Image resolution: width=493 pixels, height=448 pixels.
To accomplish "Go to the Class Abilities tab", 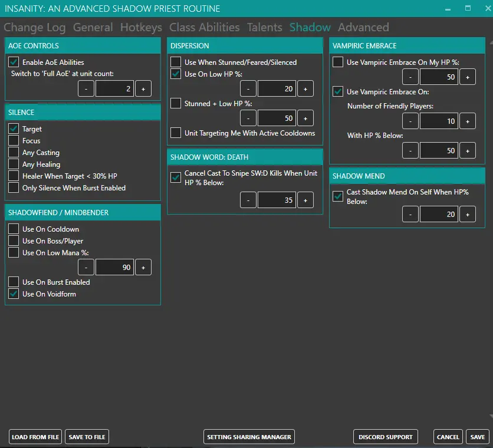I will pyautogui.click(x=205, y=27).
